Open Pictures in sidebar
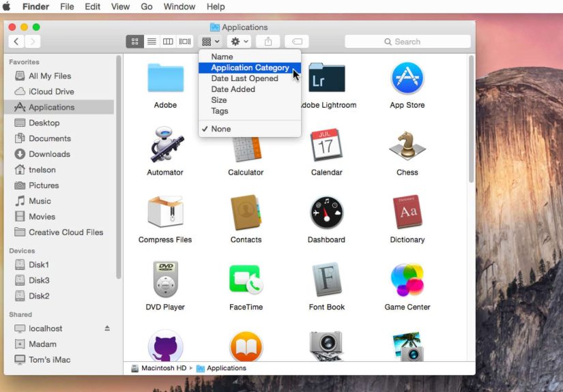 tap(59, 185)
